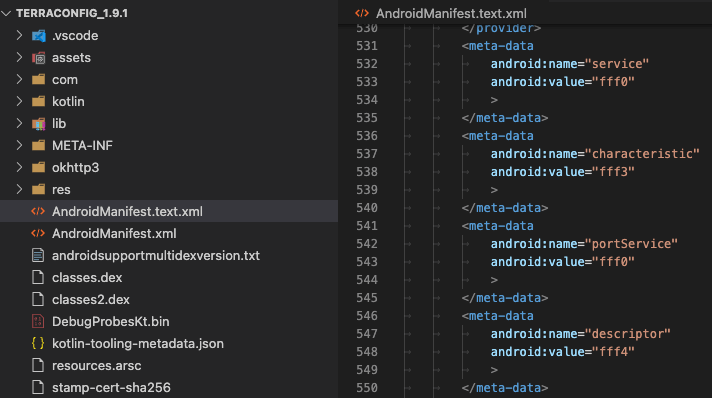
Task: Click the "characteristic" attribute value
Action: pyautogui.click(x=642, y=154)
